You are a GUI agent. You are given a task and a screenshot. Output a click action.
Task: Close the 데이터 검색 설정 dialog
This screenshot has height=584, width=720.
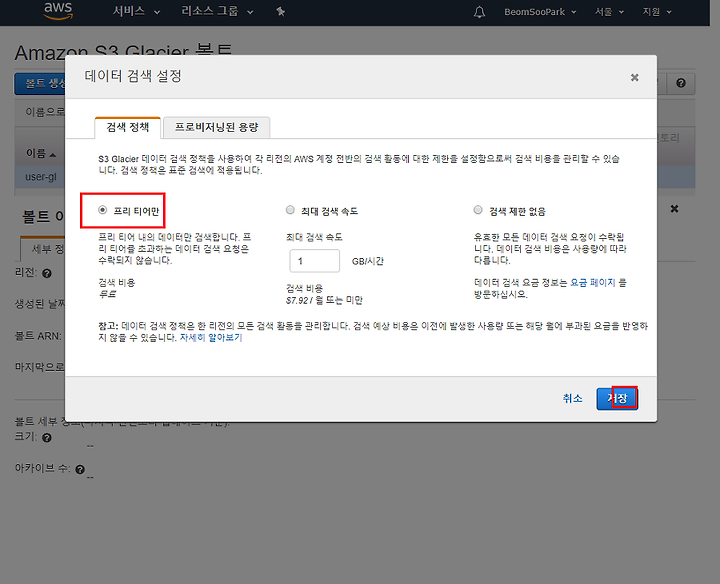pos(635,77)
